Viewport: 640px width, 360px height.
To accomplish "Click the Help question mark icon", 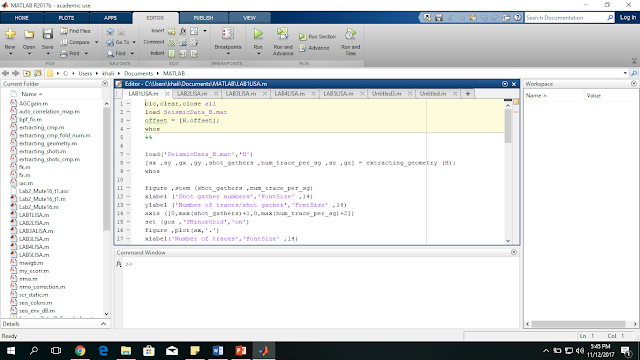I will [518, 18].
